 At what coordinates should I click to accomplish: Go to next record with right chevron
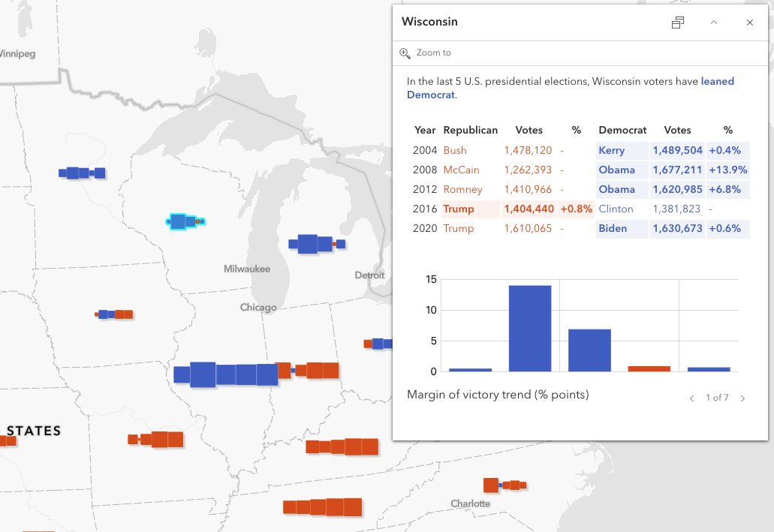coord(742,398)
